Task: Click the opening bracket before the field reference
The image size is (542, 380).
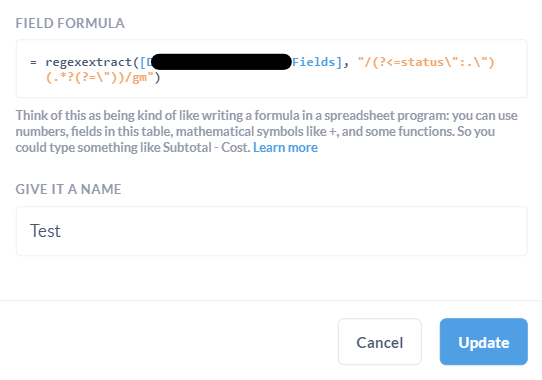Action: click(x=143, y=62)
